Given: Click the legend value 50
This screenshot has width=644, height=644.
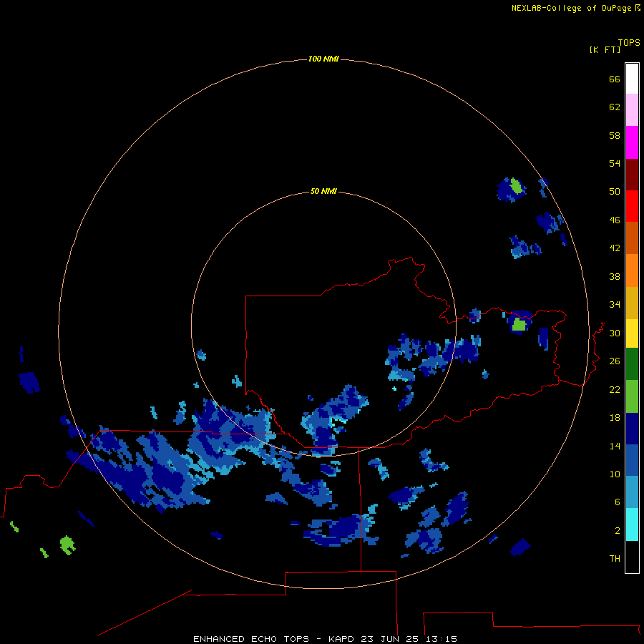Looking at the screenshot, I should (615, 191).
